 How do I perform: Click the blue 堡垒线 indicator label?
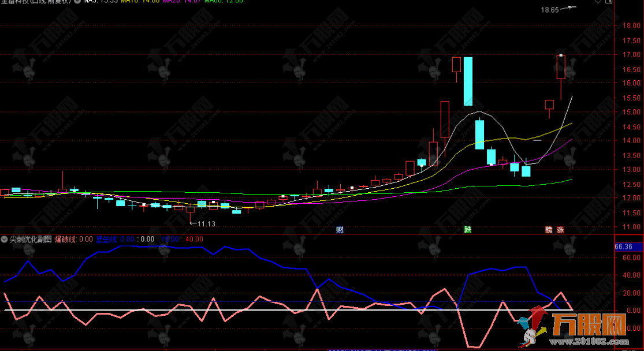pos(106,239)
